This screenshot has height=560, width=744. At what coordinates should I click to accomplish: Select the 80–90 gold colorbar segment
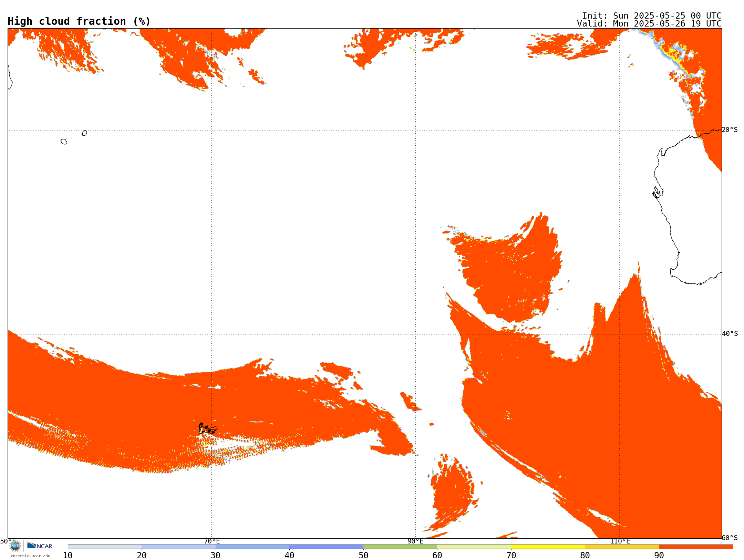tap(622, 547)
